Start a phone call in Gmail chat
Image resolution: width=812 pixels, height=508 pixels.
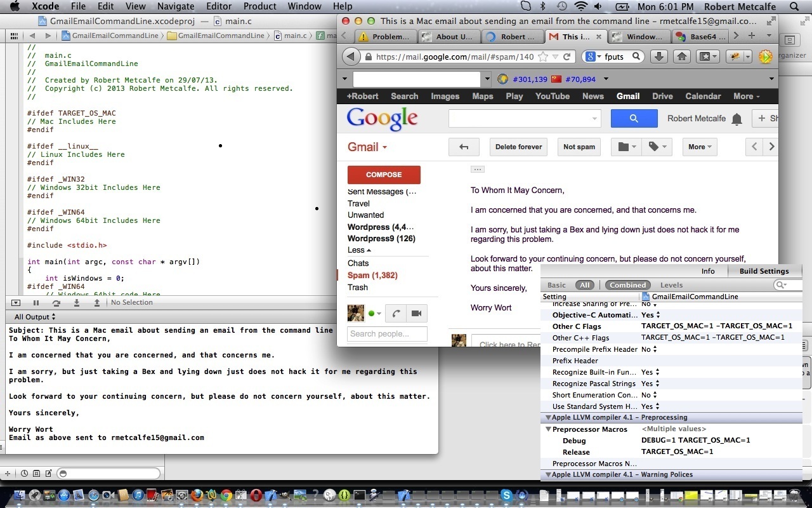click(x=396, y=313)
